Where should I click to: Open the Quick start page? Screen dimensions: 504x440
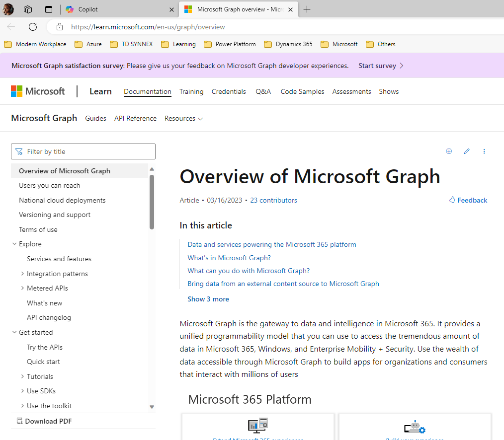pyautogui.click(x=43, y=362)
